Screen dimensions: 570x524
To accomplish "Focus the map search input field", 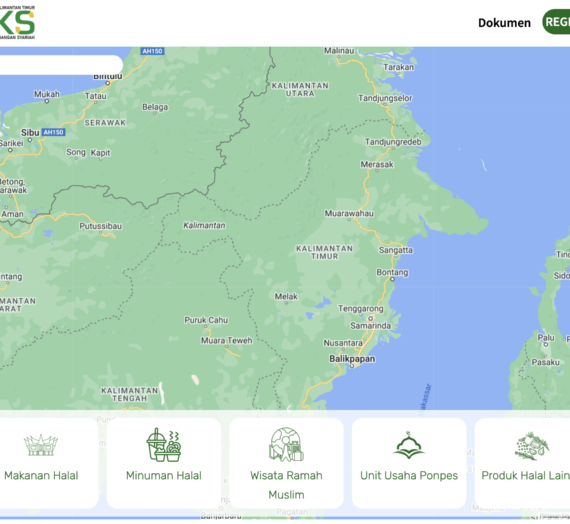I will point(61,65).
